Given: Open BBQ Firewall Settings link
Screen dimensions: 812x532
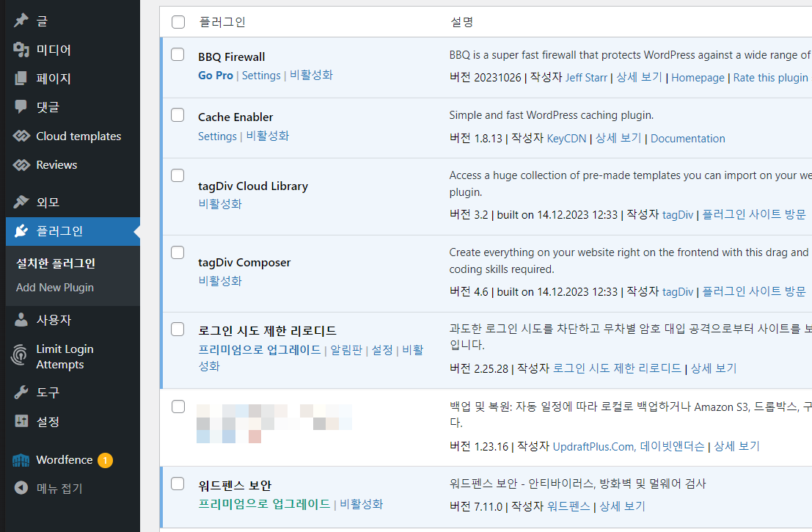Looking at the screenshot, I should tap(261, 75).
